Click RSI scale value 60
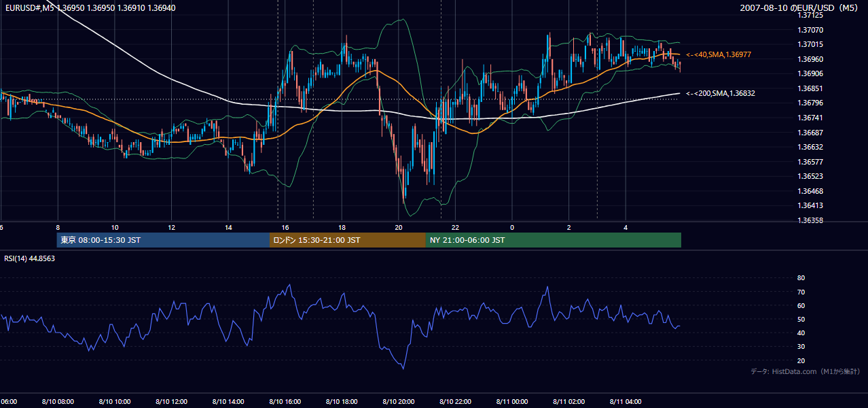 [801, 305]
